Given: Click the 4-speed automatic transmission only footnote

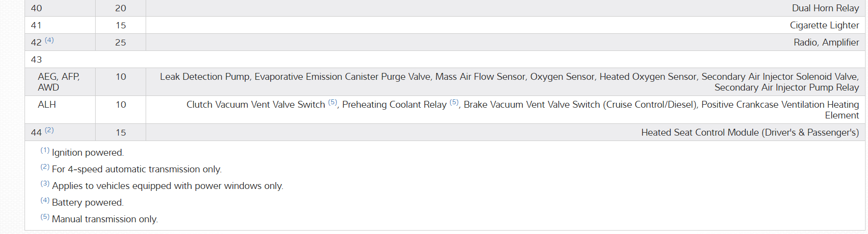Looking at the screenshot, I should coord(137,169).
